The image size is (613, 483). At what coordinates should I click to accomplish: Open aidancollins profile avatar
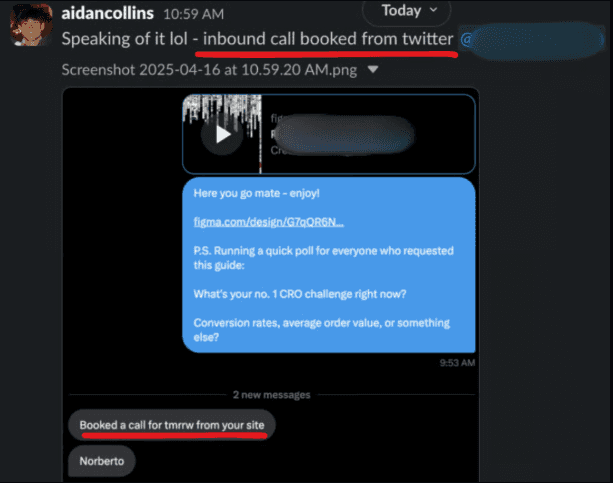tap(31, 25)
